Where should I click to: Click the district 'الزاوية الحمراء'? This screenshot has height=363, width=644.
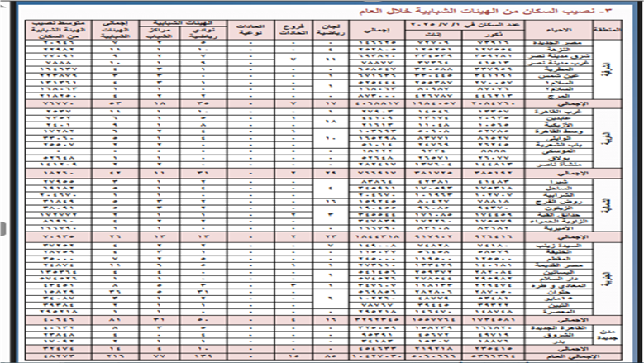point(558,222)
